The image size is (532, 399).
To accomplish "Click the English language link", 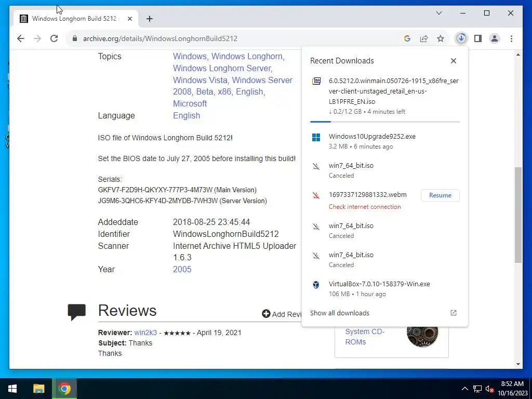I will click(187, 116).
